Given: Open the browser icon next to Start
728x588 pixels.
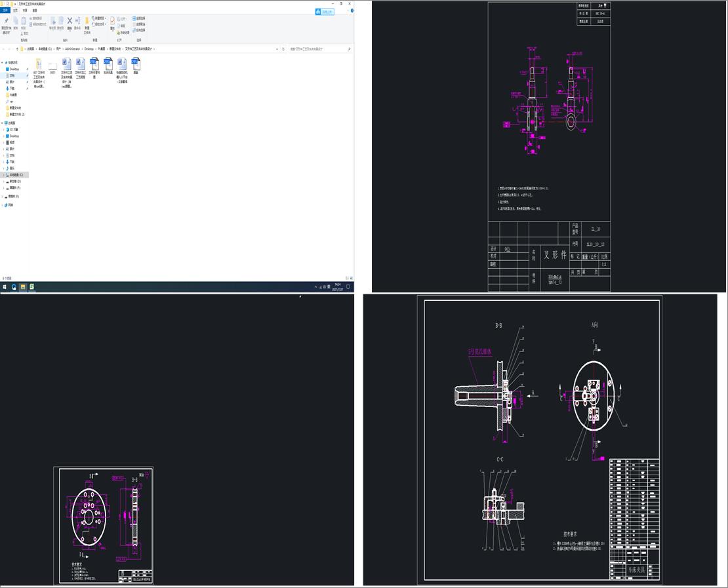Looking at the screenshot, I should (14, 287).
